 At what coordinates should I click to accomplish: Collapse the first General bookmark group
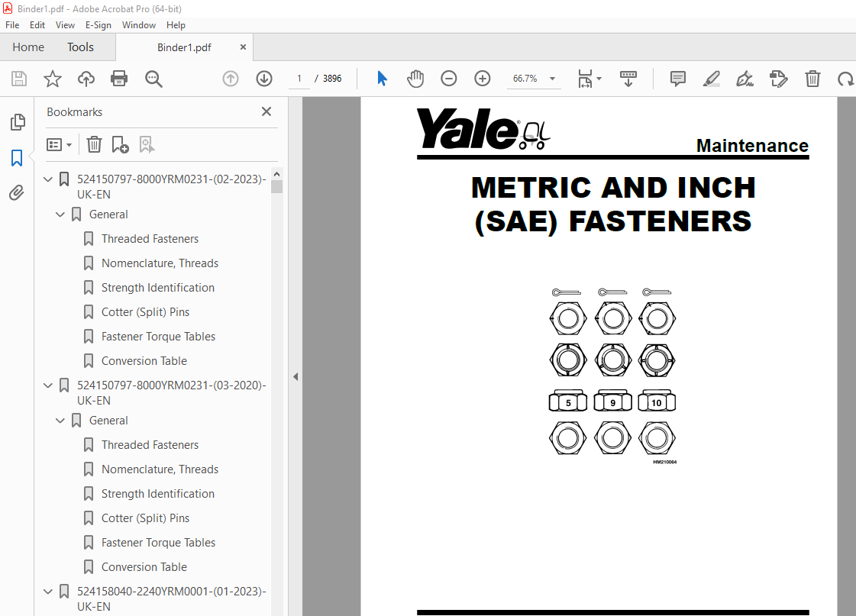pos(60,214)
